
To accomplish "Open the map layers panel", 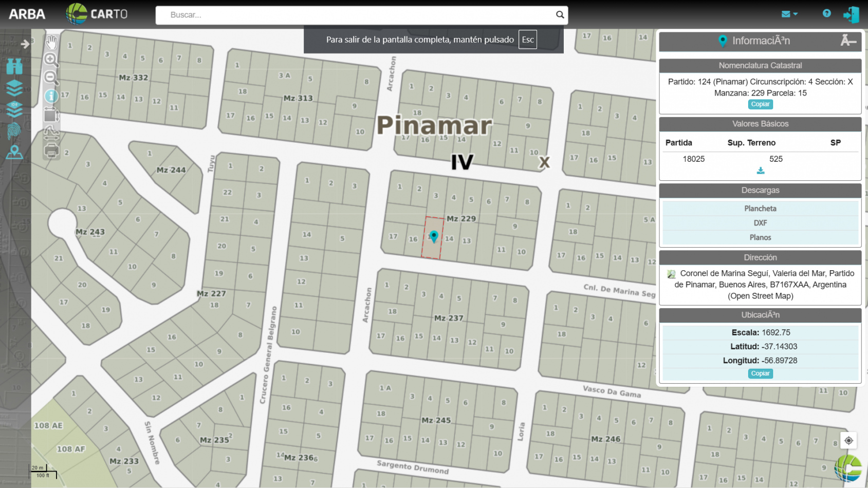I will coord(14,88).
